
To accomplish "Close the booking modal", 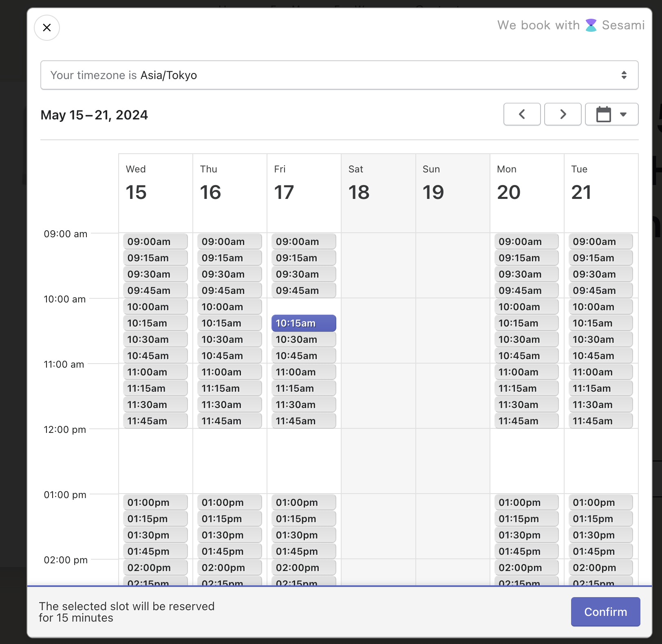I will coord(46,28).
